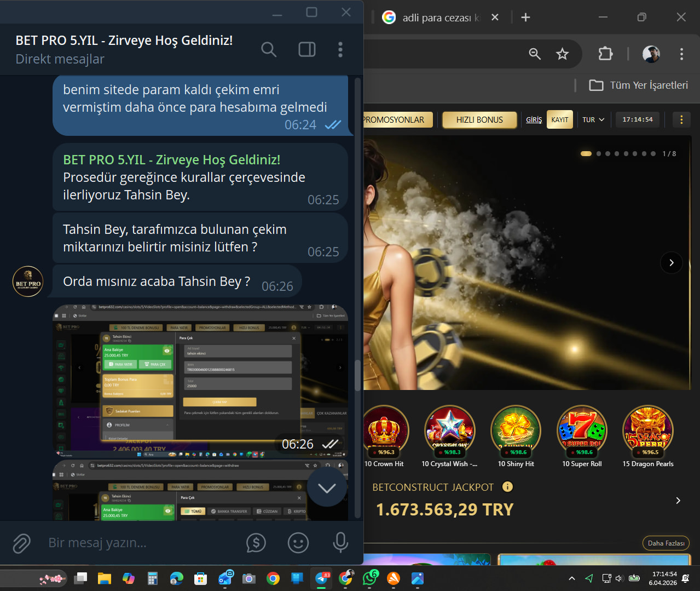The height and width of the screenshot is (591, 700).
Task: Click the microphone voice message icon
Action: coord(340,543)
